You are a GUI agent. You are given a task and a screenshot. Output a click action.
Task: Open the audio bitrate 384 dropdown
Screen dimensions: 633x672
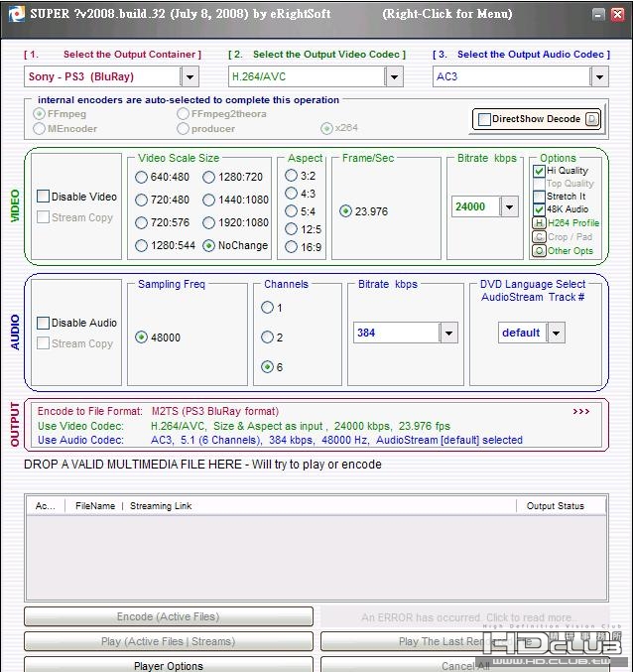pos(448,334)
